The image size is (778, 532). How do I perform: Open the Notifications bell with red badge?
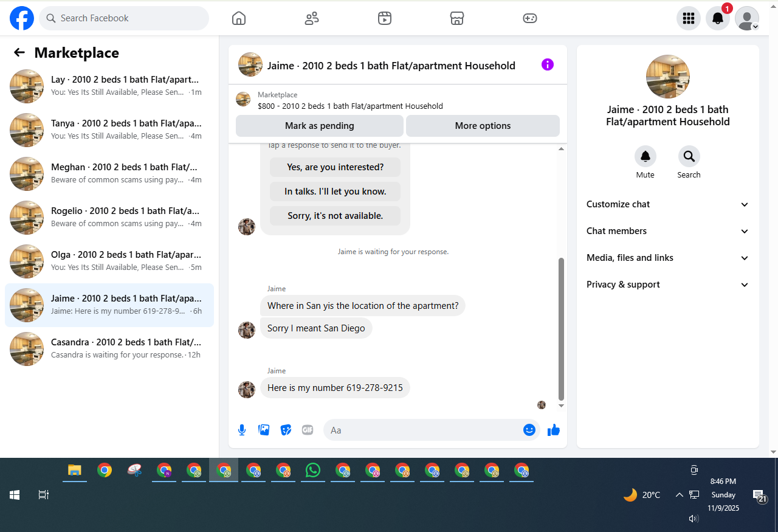718,18
